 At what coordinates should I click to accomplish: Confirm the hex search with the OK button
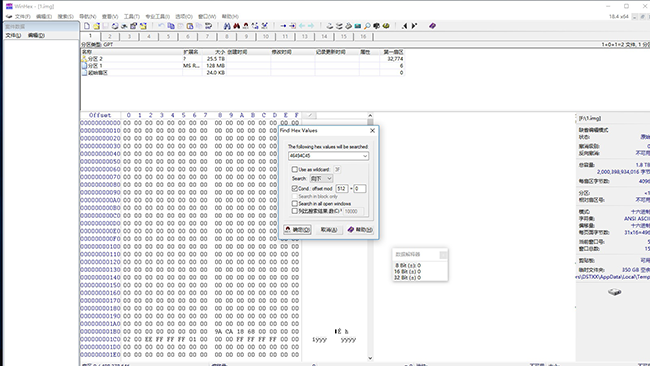(298, 230)
